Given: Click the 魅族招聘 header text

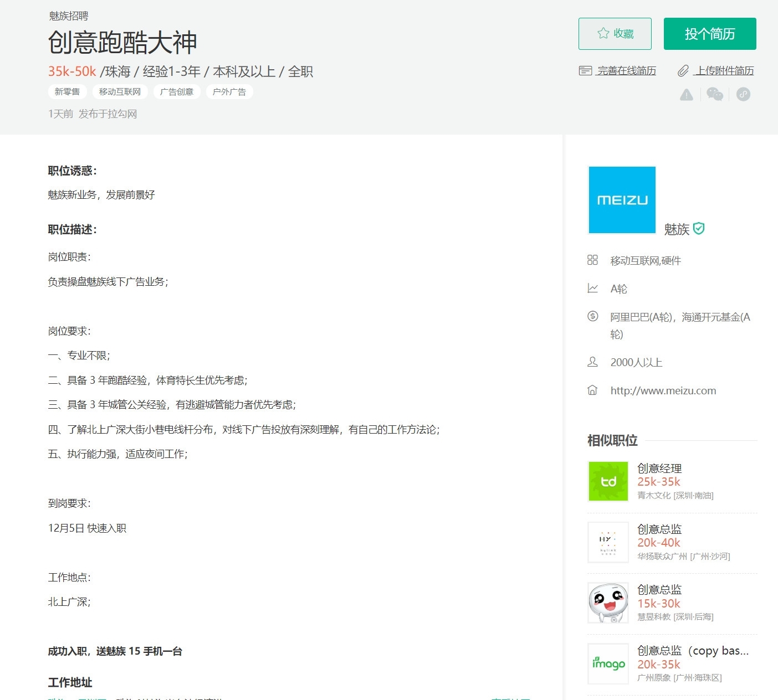Looking at the screenshot, I should (x=69, y=16).
